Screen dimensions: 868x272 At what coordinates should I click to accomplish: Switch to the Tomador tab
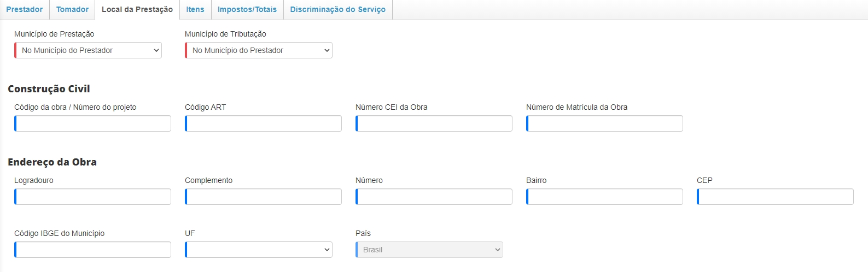pos(72,10)
